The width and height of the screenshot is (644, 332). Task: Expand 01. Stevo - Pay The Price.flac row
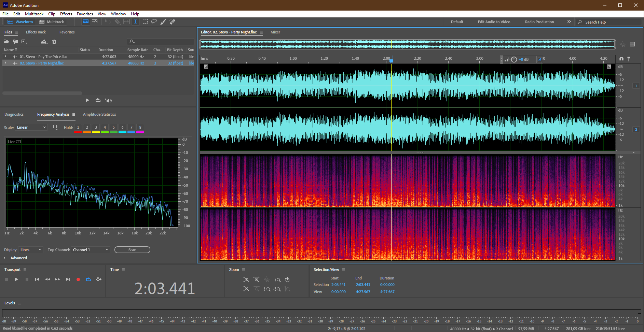[x=5, y=56]
